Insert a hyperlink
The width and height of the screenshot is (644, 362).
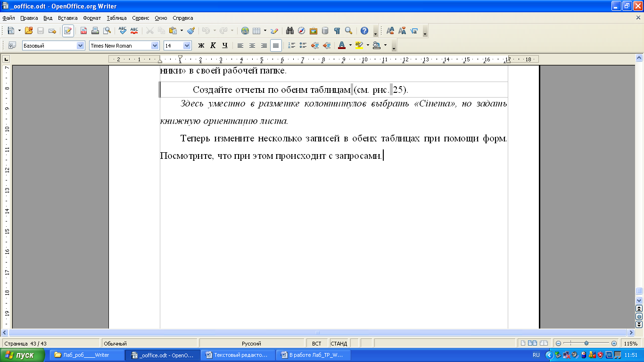(245, 31)
